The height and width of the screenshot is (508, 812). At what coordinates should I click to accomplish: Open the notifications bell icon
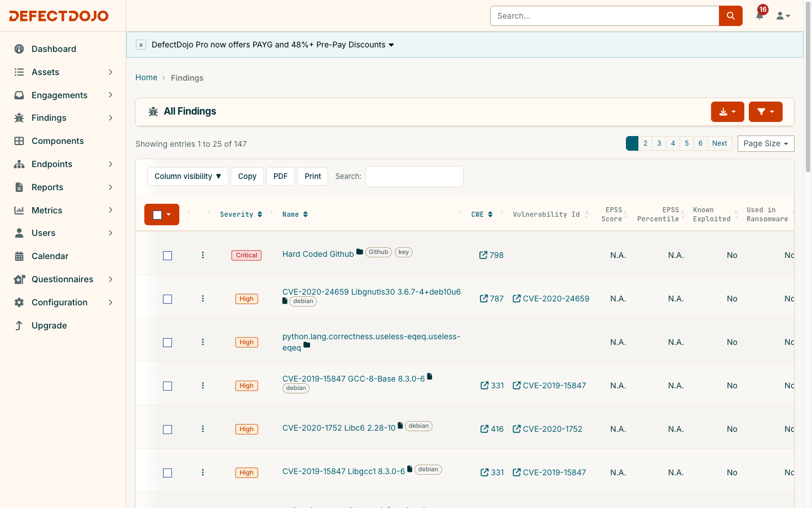[x=760, y=16]
